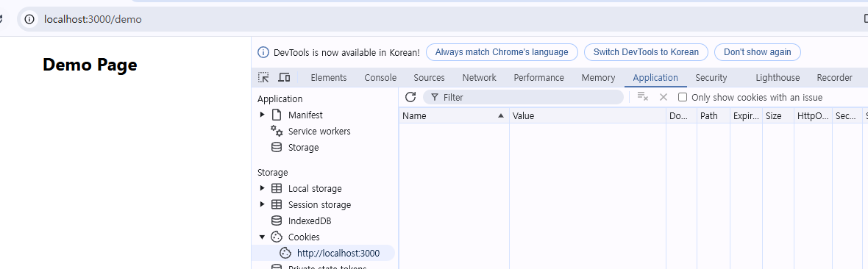Click the Storage section heading in sidebar
Screen dimensions: 868x269
pyautogui.click(x=272, y=173)
